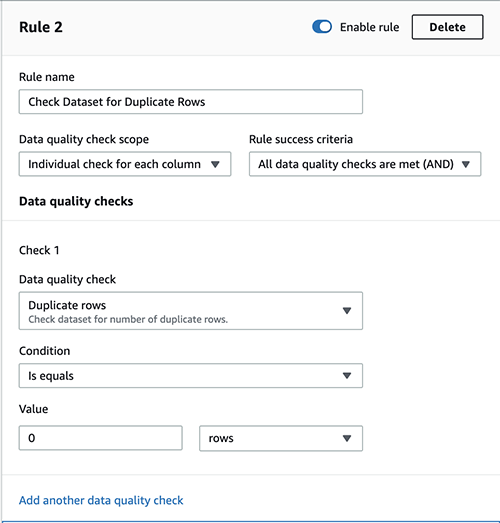Click the Enable rule label text
Screen dimensions: 500x523
point(370,27)
